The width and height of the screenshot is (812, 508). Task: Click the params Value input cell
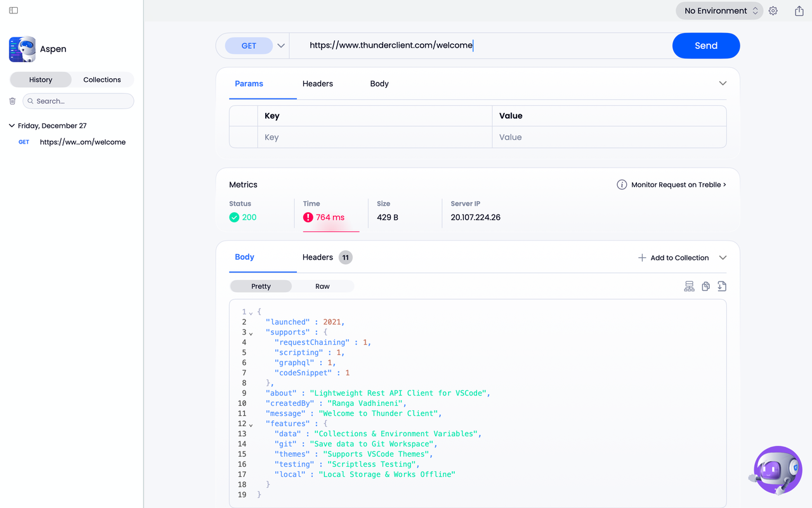point(609,137)
